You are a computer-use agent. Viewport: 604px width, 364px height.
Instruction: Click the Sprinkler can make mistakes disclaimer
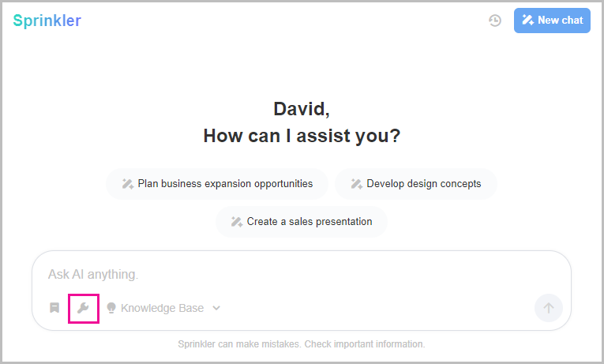pyautogui.click(x=302, y=344)
